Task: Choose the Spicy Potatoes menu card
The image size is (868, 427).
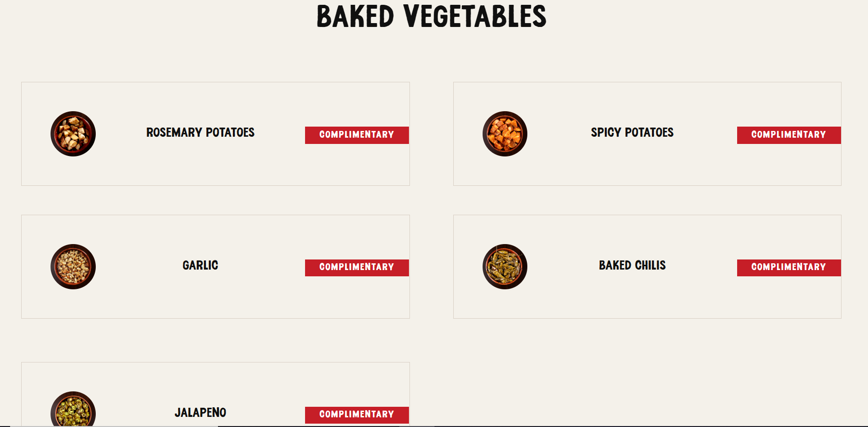Action: (x=647, y=134)
